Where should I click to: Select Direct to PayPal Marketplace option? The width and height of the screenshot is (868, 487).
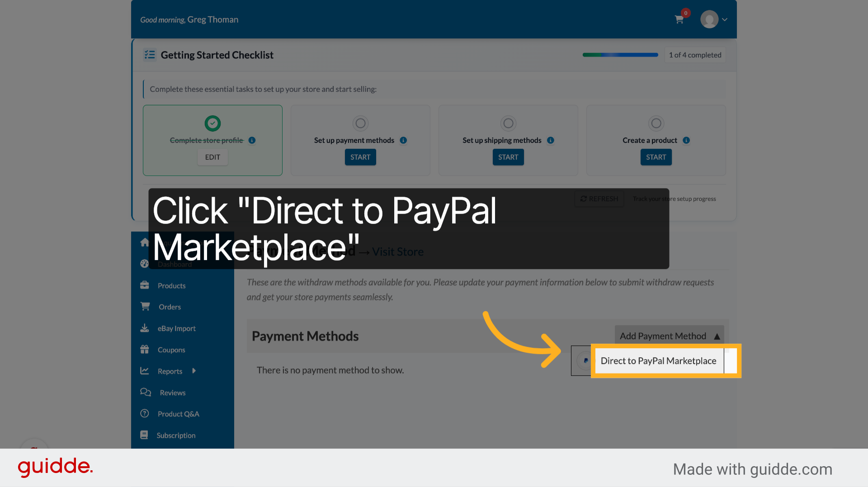click(x=659, y=361)
